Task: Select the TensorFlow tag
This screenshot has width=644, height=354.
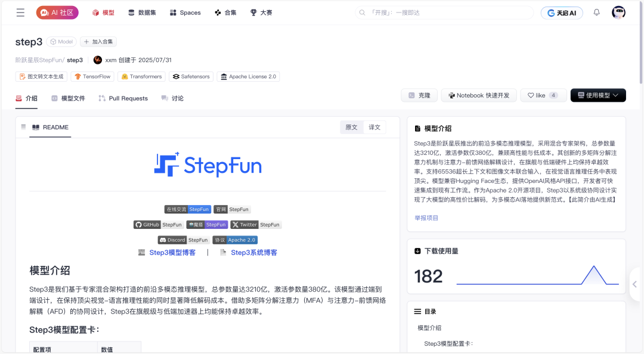Action: click(93, 76)
